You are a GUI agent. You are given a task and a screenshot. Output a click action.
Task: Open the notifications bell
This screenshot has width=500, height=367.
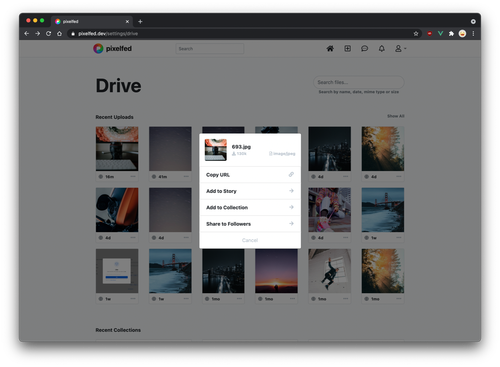(x=382, y=49)
